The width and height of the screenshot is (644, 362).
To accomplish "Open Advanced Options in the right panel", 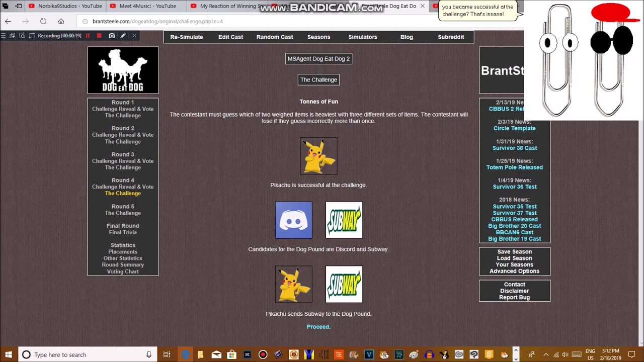I will click(x=514, y=271).
